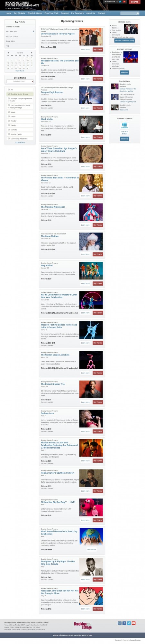Click in the header search field

point(128,14)
